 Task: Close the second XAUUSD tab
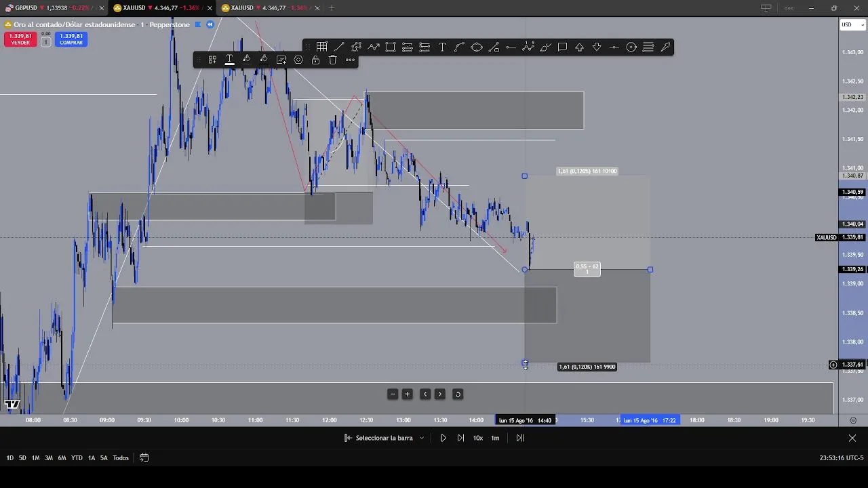point(317,8)
